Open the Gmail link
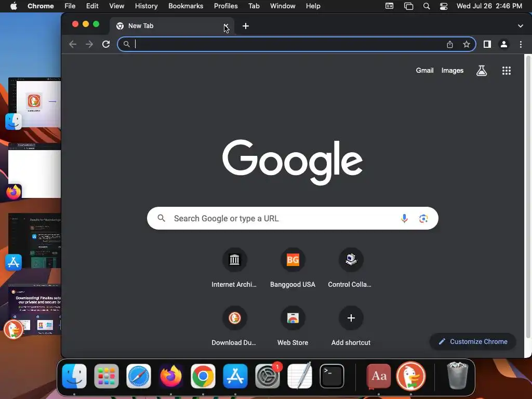The height and width of the screenshot is (399, 532). 424,71
